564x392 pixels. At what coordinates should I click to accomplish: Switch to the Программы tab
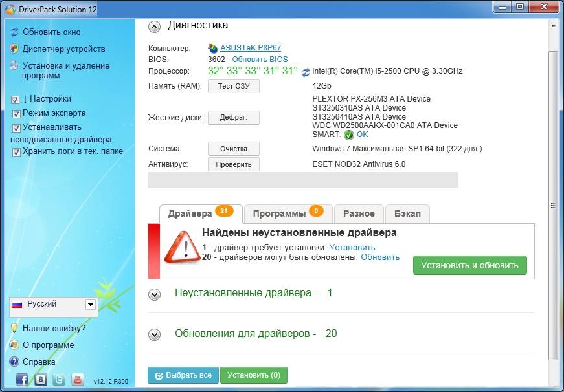(x=288, y=214)
